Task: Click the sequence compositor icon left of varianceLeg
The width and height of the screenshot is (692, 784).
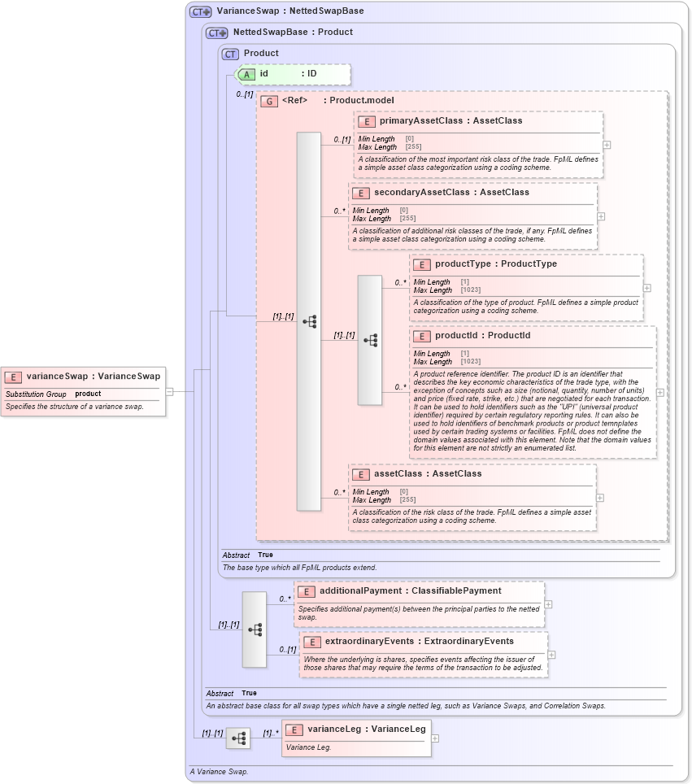Action: (x=237, y=737)
